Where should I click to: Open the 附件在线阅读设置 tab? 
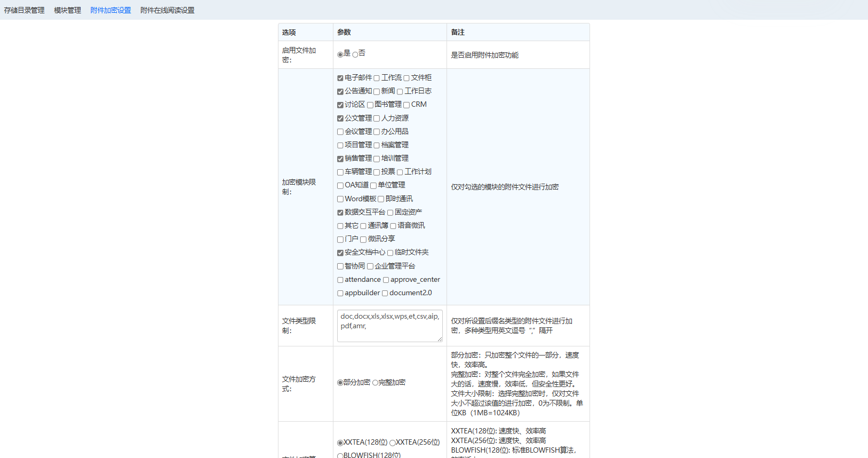pyautogui.click(x=167, y=10)
